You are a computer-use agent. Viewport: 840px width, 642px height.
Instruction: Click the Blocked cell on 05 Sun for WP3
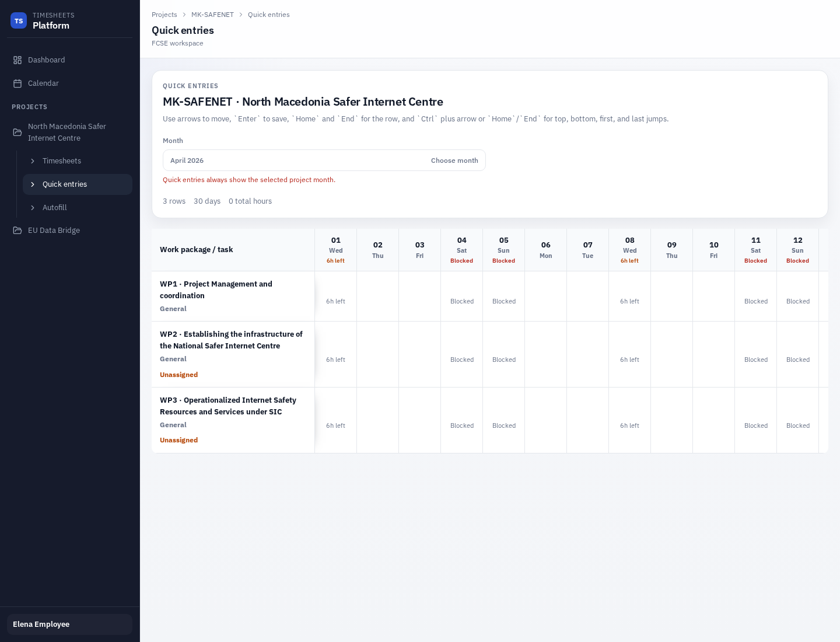click(x=503, y=425)
